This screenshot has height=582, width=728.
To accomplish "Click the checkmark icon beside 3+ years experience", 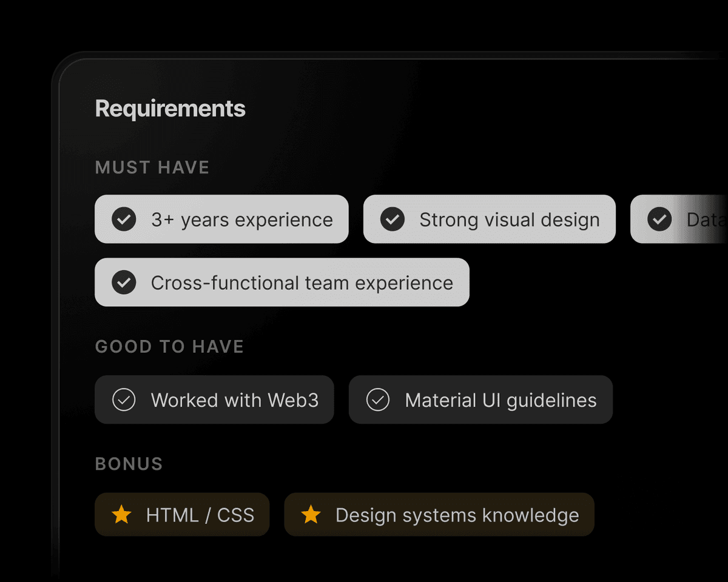I will tap(124, 219).
